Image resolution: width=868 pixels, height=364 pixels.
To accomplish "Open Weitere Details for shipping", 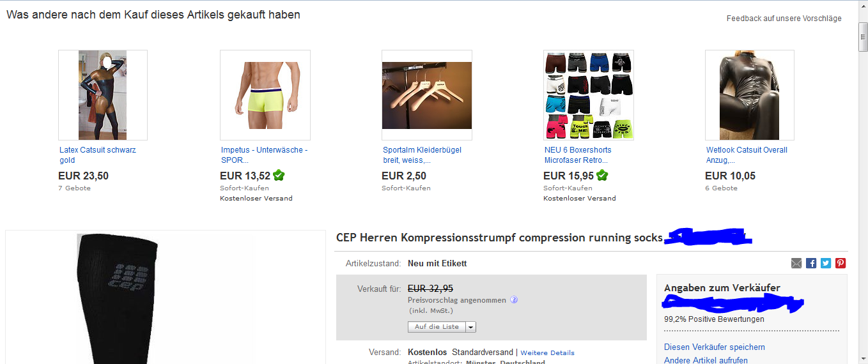I will [x=547, y=353].
